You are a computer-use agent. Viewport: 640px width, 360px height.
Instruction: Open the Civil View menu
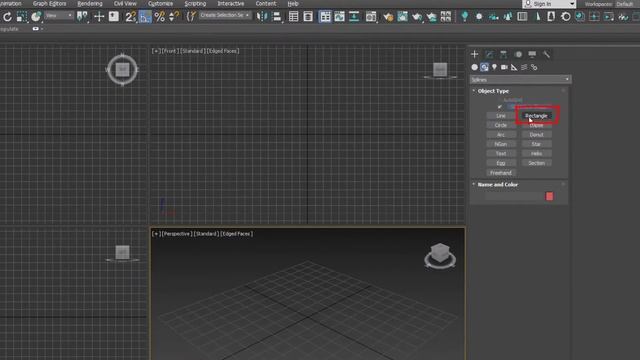coord(125,4)
